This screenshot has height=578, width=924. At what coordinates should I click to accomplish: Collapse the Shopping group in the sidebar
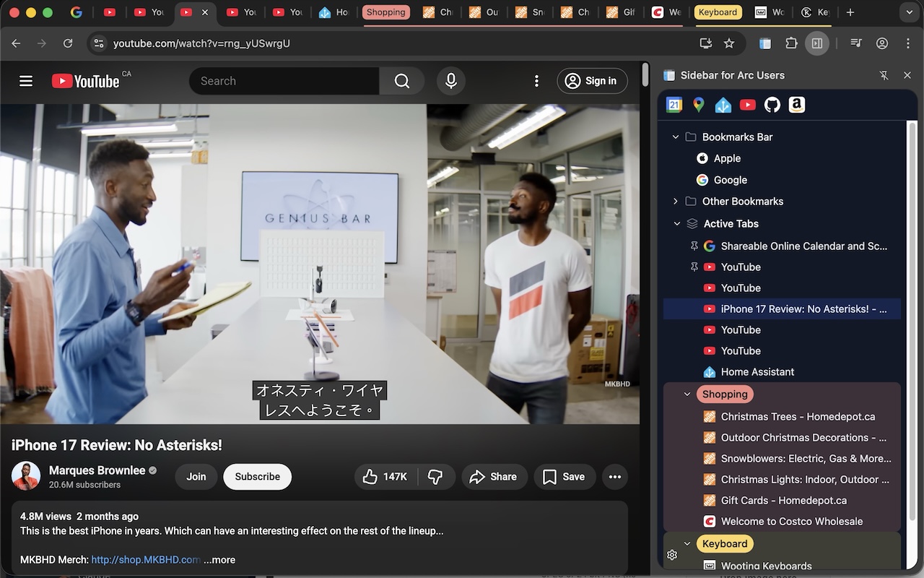(687, 394)
